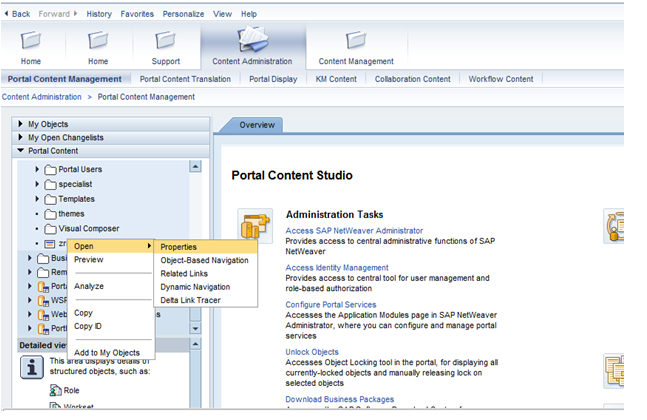Click Unlock Objects link
This screenshot has height=420, width=647.
tap(312, 352)
